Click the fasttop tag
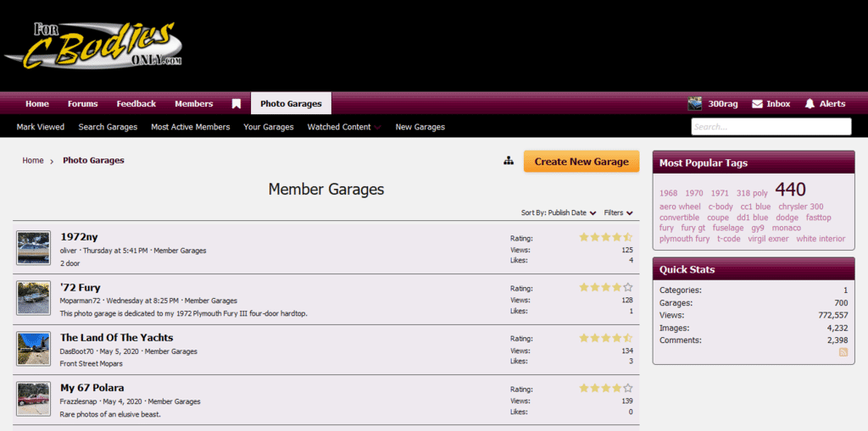The width and height of the screenshot is (868, 431). (819, 218)
